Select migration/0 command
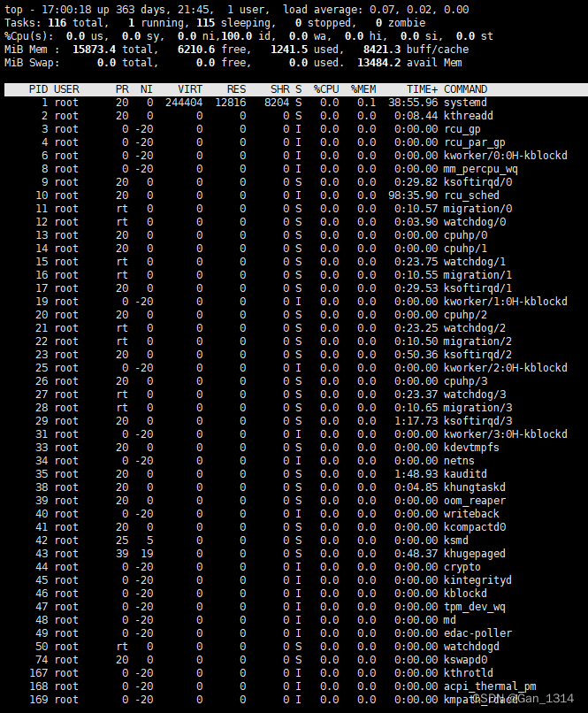 point(477,209)
